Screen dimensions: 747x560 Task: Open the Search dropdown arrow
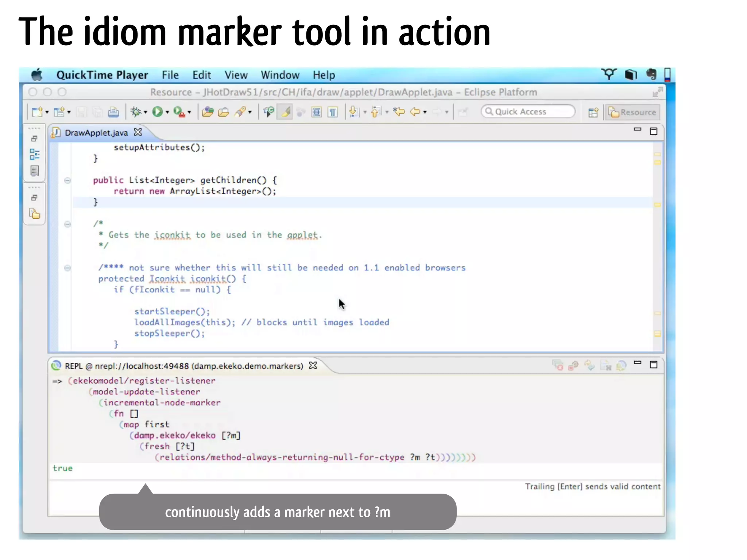coord(250,112)
